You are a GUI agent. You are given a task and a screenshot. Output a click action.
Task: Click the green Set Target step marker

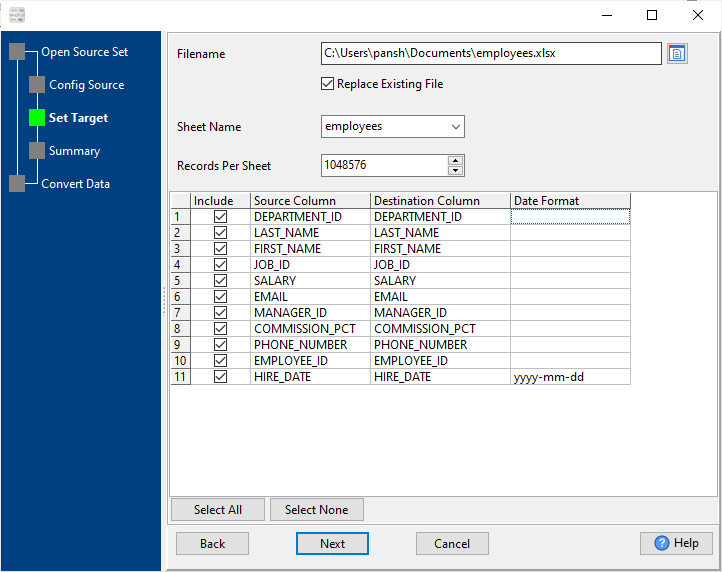[x=37, y=118]
